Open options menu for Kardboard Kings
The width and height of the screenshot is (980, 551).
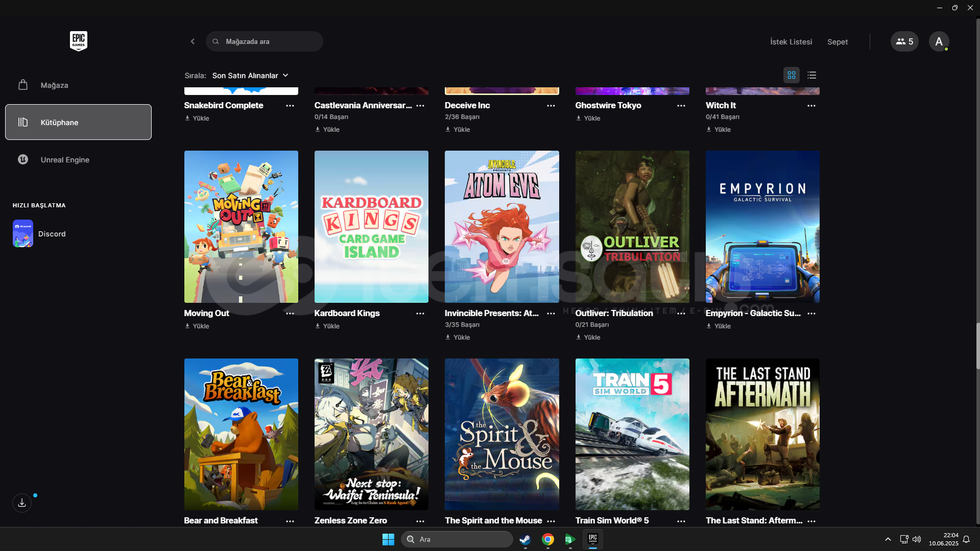point(420,314)
